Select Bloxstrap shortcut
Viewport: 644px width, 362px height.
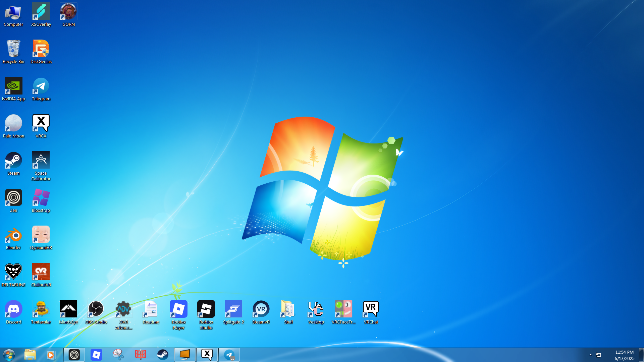click(41, 201)
